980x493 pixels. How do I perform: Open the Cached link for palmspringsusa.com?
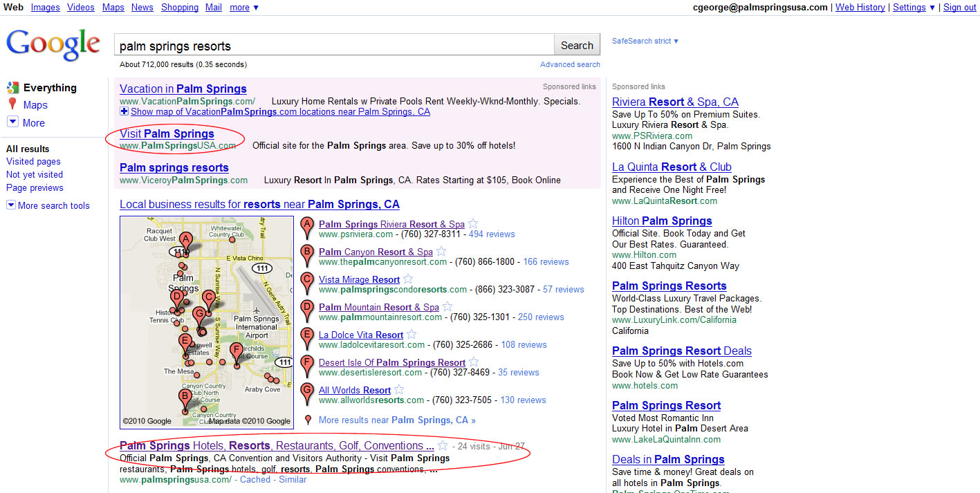click(x=255, y=480)
